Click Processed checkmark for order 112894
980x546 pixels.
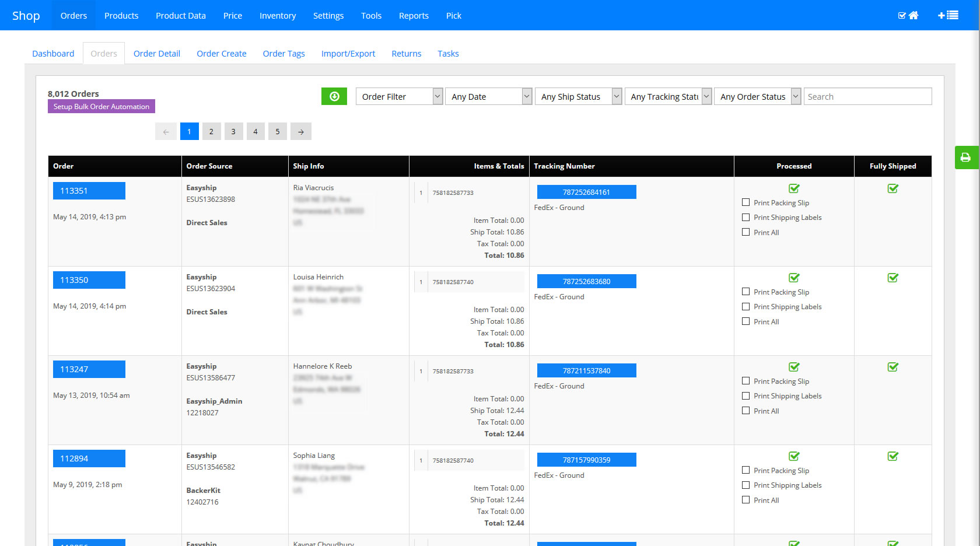[x=794, y=456]
